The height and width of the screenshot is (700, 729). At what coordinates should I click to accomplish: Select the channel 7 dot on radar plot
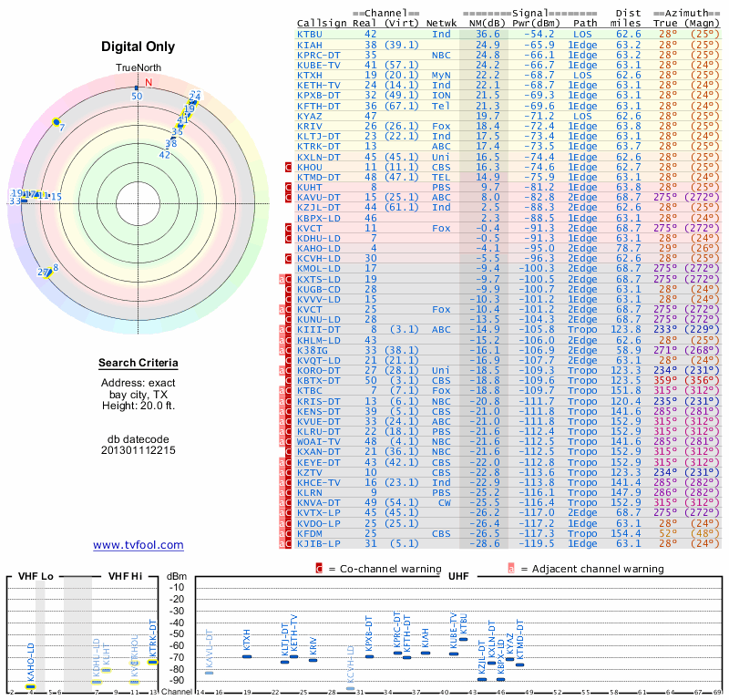[x=56, y=122]
